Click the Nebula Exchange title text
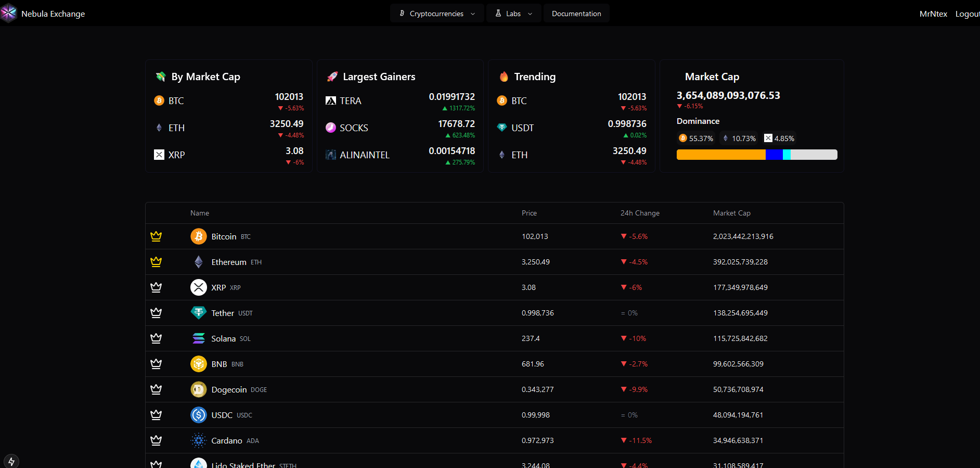 pyautogui.click(x=53, y=14)
